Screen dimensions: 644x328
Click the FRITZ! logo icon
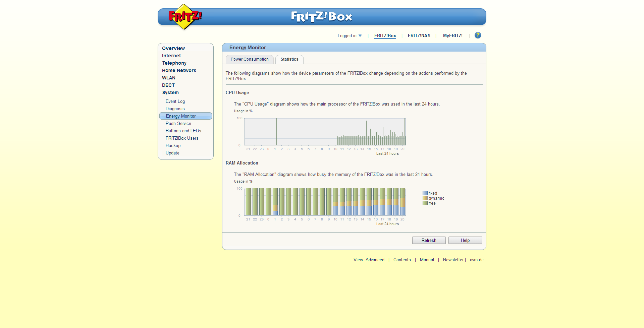tap(184, 16)
